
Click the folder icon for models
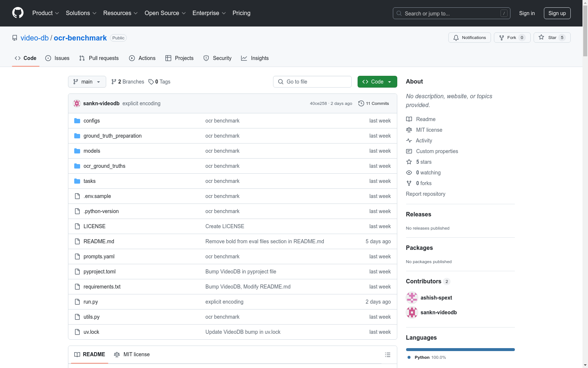coord(77,151)
